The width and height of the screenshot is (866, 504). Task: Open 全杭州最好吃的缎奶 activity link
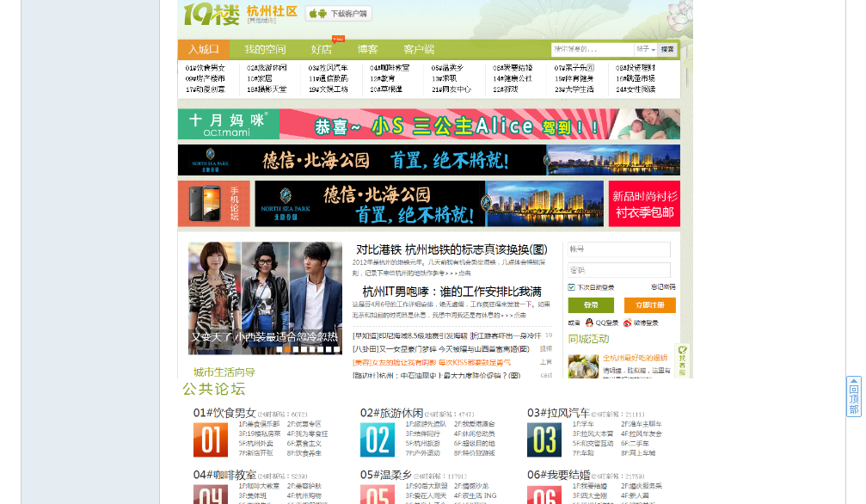click(x=636, y=358)
